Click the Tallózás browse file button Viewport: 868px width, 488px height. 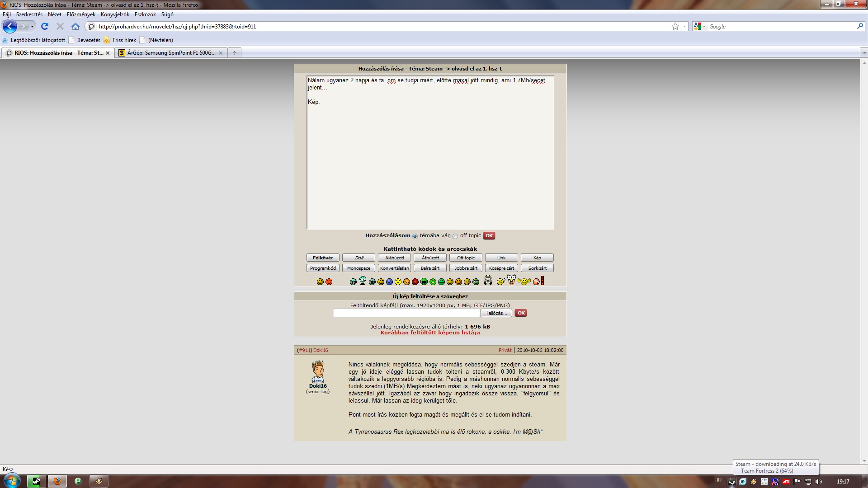[496, 313]
